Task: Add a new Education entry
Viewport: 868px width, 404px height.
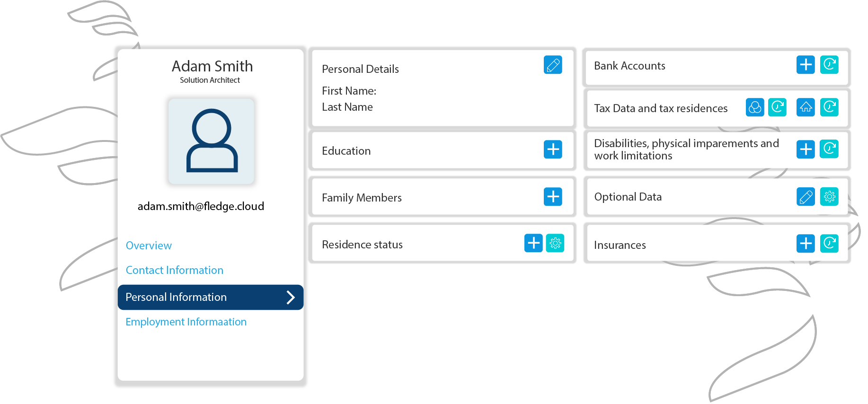Action: point(553,149)
